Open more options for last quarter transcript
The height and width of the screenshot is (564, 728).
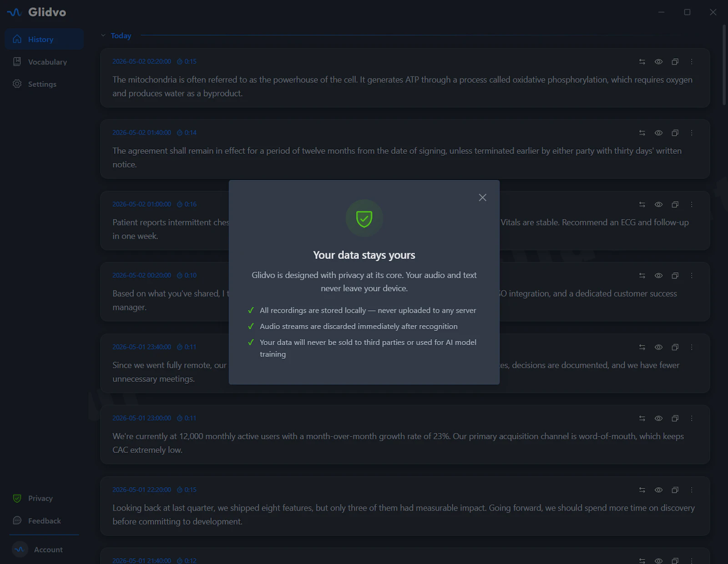691,490
